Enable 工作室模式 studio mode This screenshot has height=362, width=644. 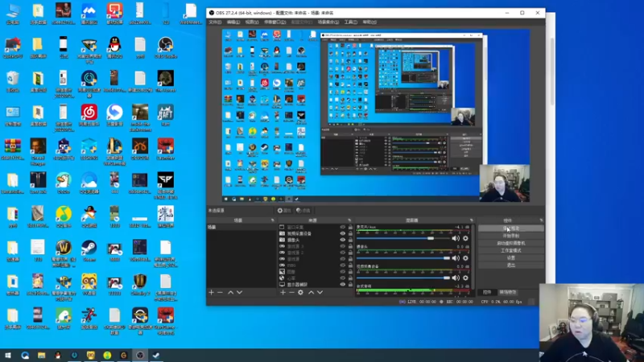(x=511, y=250)
